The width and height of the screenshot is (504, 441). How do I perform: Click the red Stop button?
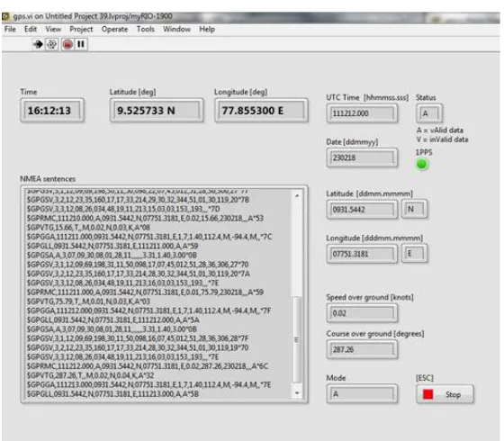click(x=445, y=394)
